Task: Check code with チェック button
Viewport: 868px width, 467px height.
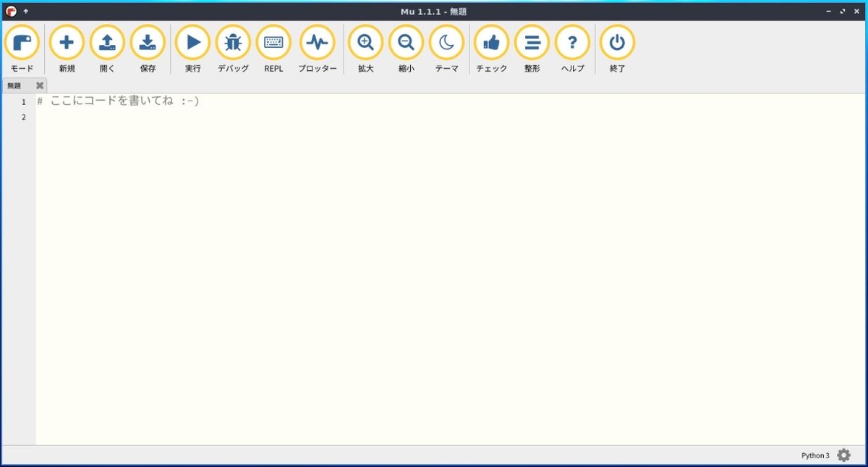Action: coord(492,49)
